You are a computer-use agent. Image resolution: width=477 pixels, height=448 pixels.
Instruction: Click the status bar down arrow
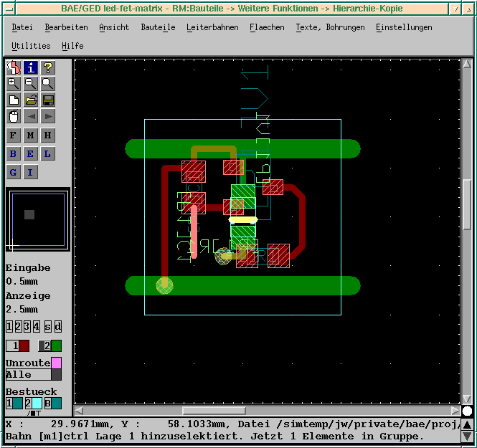coord(467,437)
